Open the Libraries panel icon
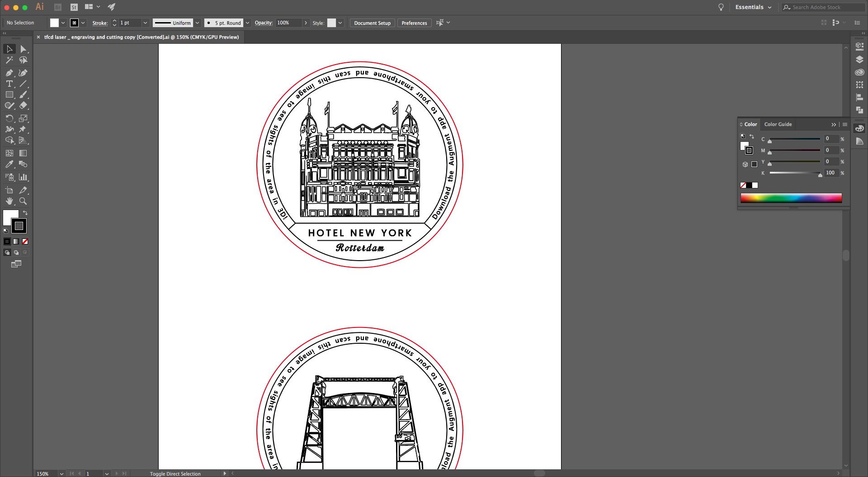868x477 pixels. click(859, 72)
